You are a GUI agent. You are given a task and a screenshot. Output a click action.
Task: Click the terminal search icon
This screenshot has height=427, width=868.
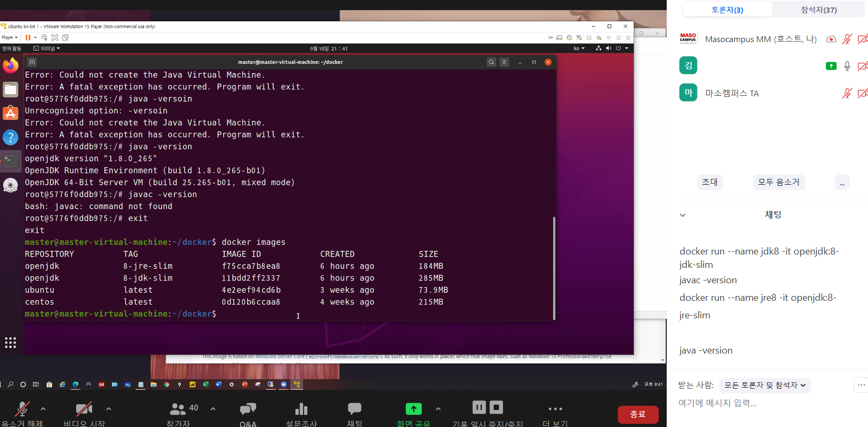pos(491,62)
